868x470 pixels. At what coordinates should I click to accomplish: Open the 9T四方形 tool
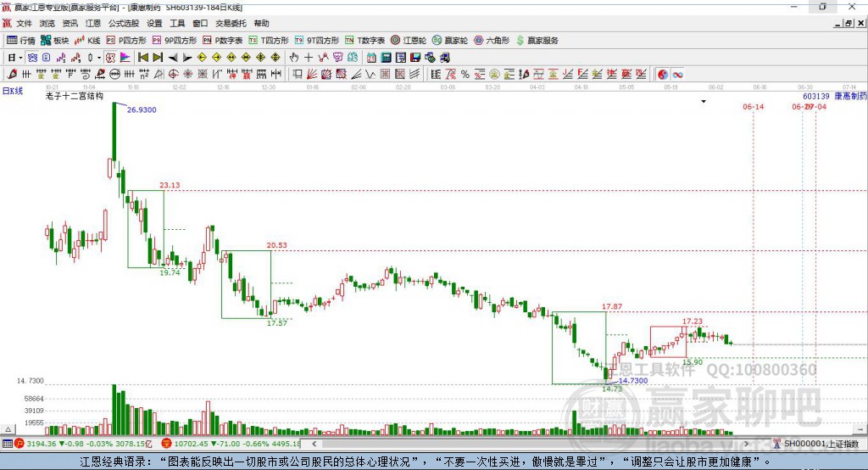[x=317, y=41]
